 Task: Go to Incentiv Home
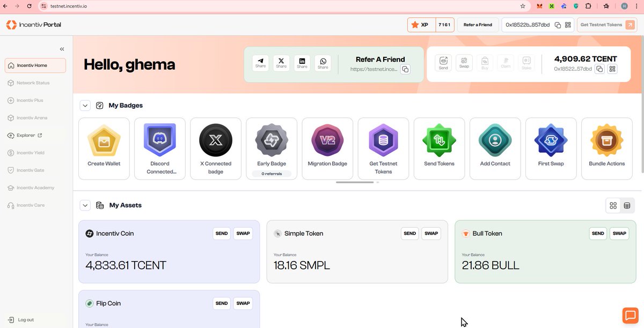point(35,65)
